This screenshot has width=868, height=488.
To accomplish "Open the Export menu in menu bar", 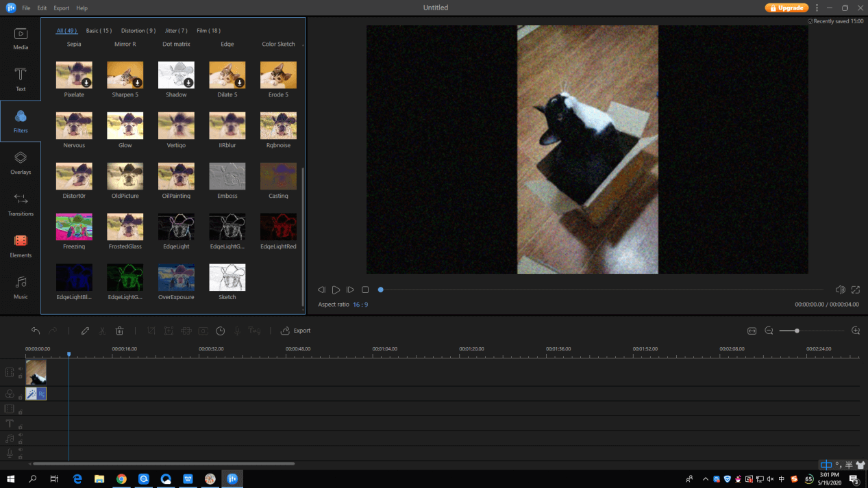I will 61,8.
